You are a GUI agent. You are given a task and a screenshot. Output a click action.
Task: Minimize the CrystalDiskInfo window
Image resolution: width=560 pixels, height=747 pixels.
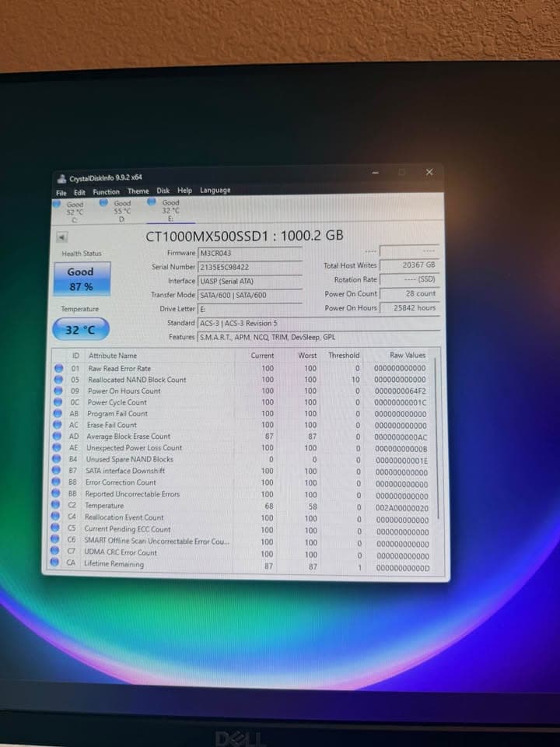(x=375, y=173)
